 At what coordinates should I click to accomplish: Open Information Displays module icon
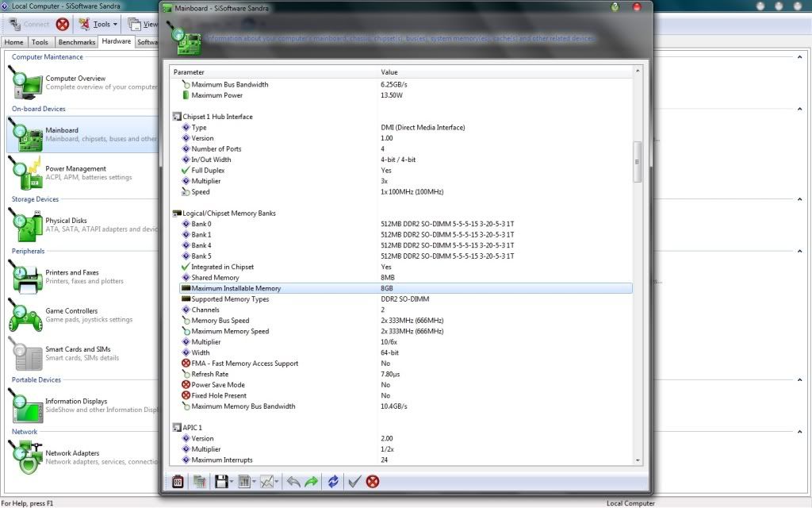click(25, 406)
